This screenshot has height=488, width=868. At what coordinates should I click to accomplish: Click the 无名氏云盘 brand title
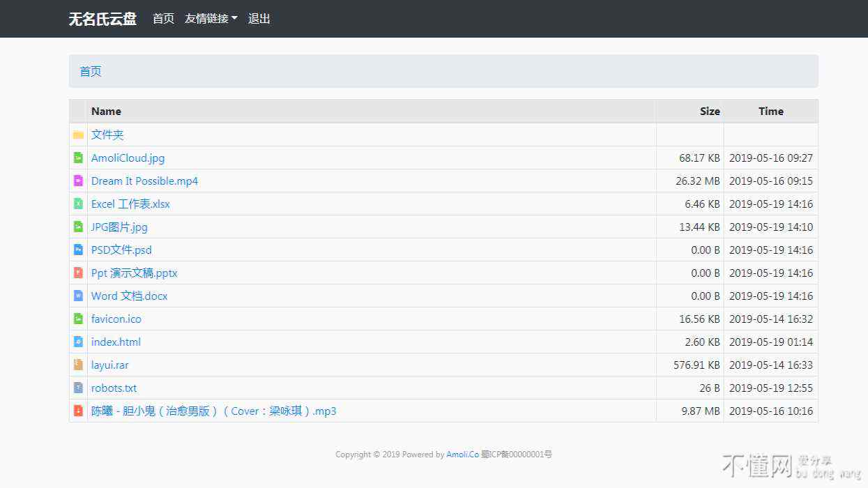tap(102, 19)
